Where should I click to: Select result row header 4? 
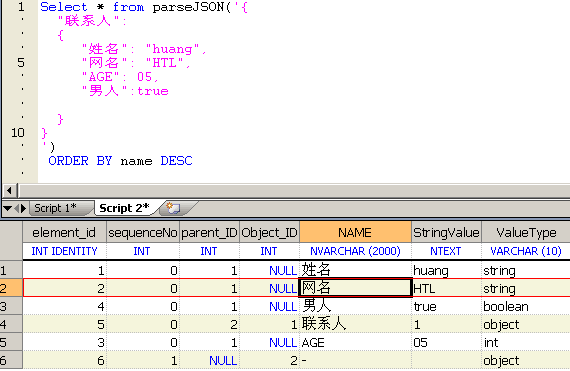11,324
